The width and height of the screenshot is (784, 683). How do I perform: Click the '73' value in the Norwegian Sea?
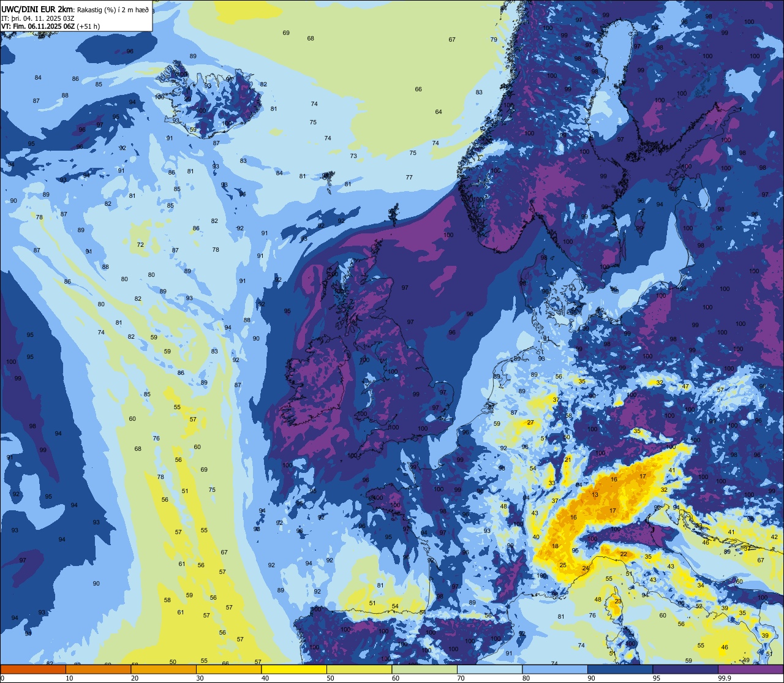(353, 156)
